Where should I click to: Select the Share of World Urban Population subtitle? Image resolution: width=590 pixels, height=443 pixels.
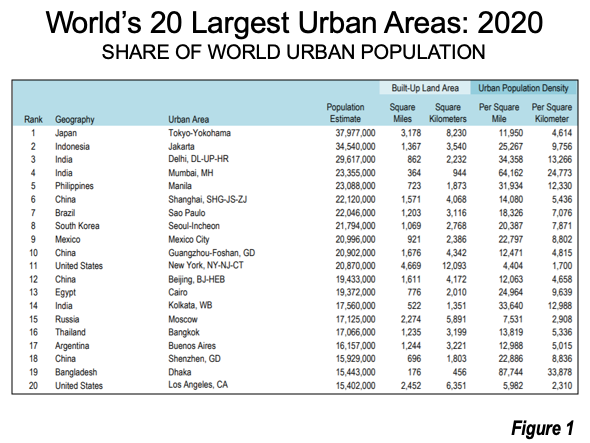tap(293, 52)
